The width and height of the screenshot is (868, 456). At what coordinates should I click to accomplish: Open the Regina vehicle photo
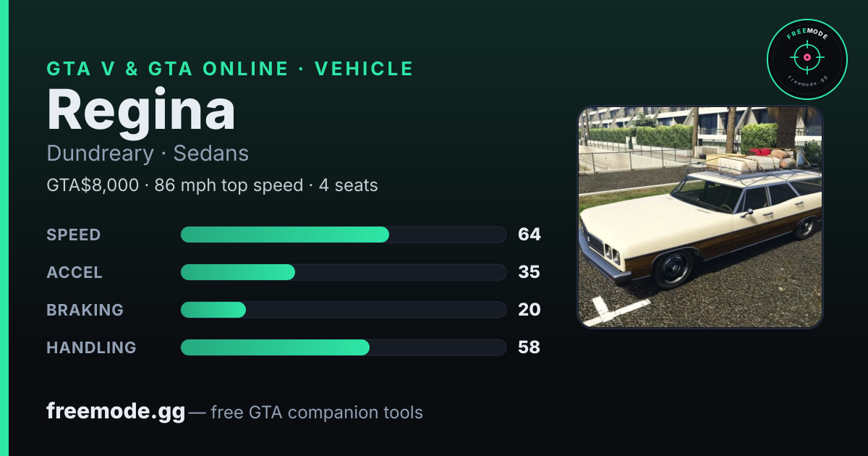click(700, 217)
